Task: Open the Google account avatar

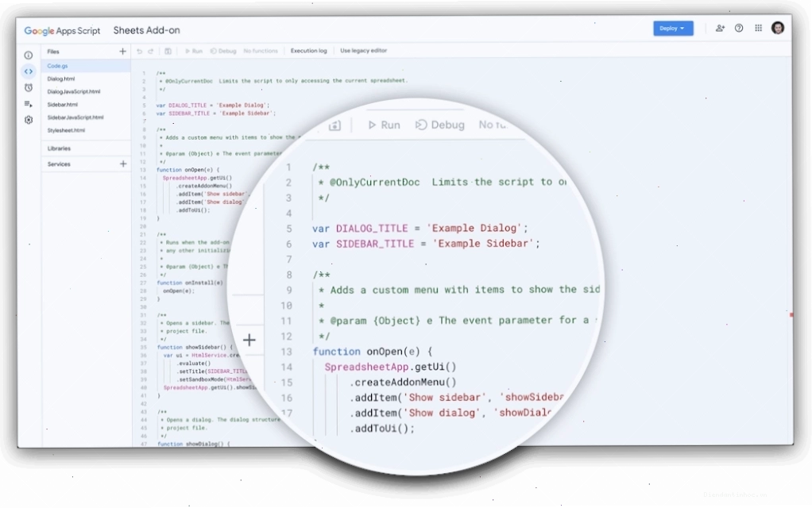Action: pos(777,28)
